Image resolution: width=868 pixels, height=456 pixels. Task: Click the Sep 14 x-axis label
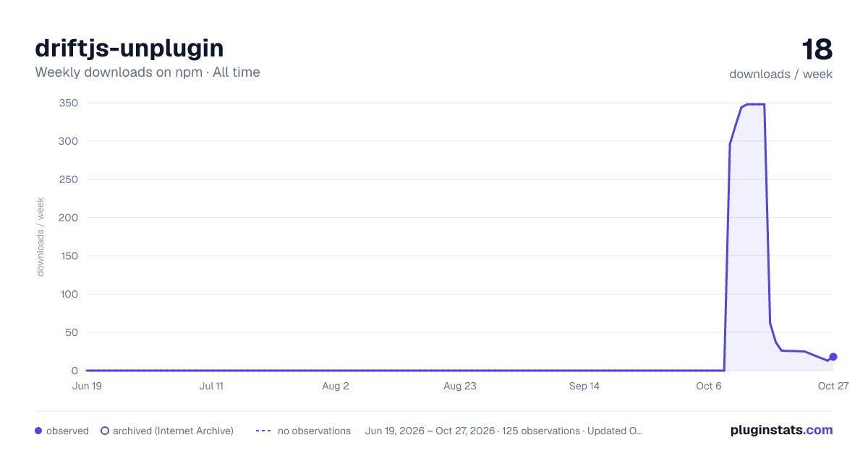[x=584, y=386]
